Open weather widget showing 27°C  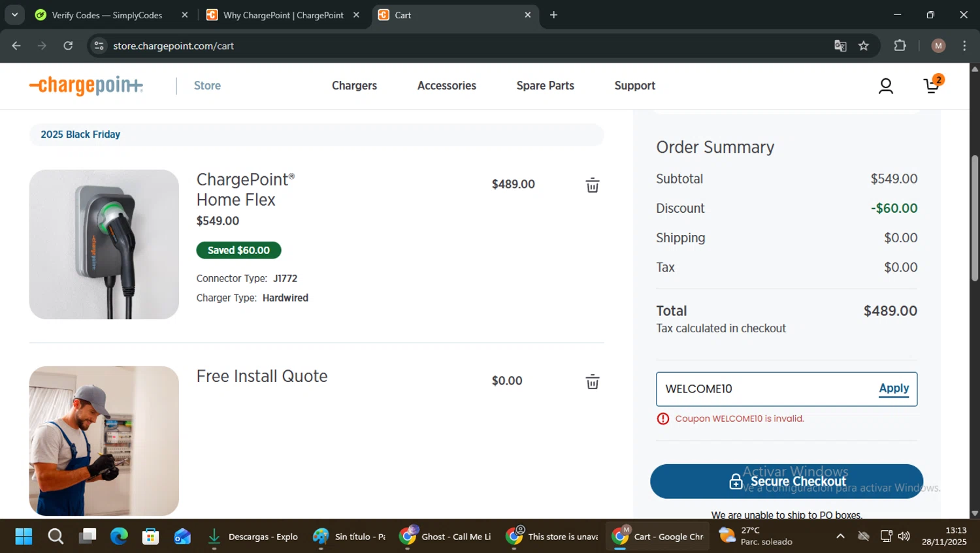(757, 537)
